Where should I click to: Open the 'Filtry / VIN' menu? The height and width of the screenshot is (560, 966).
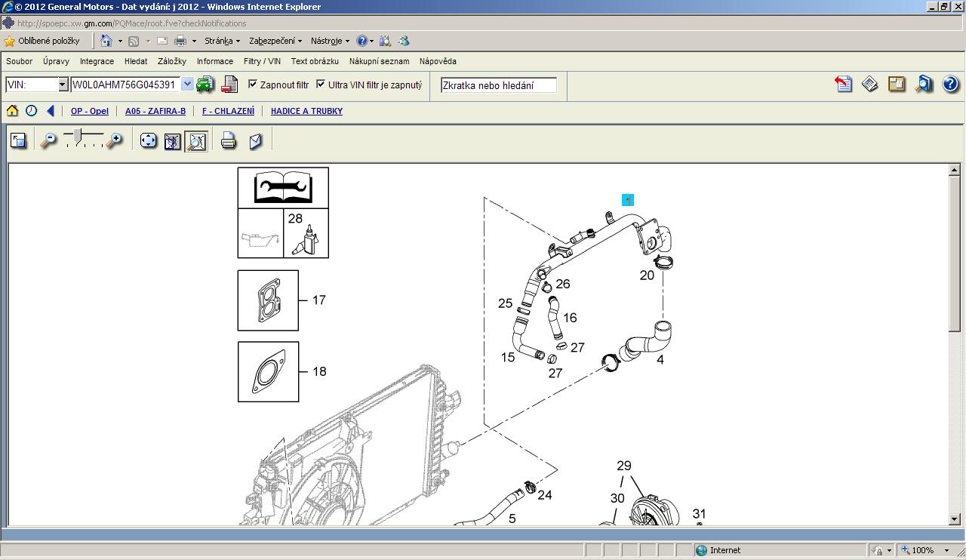pos(262,61)
